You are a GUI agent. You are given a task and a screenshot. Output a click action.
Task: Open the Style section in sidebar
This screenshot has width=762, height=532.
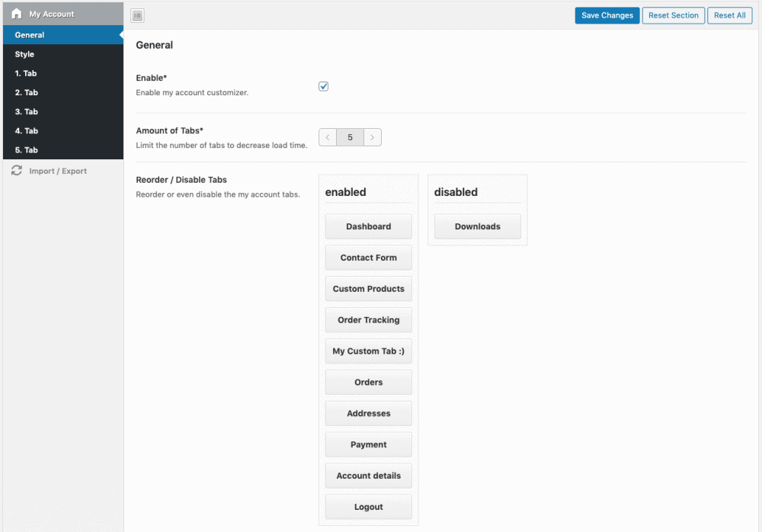click(24, 54)
